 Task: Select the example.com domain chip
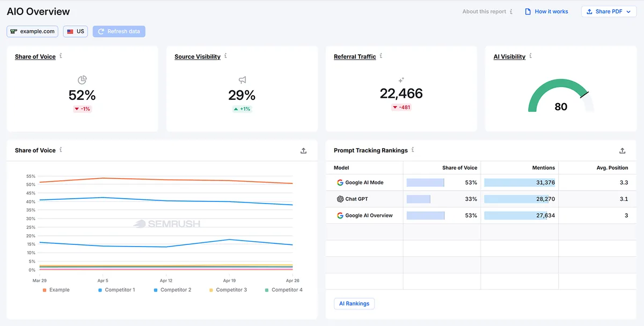coord(32,31)
